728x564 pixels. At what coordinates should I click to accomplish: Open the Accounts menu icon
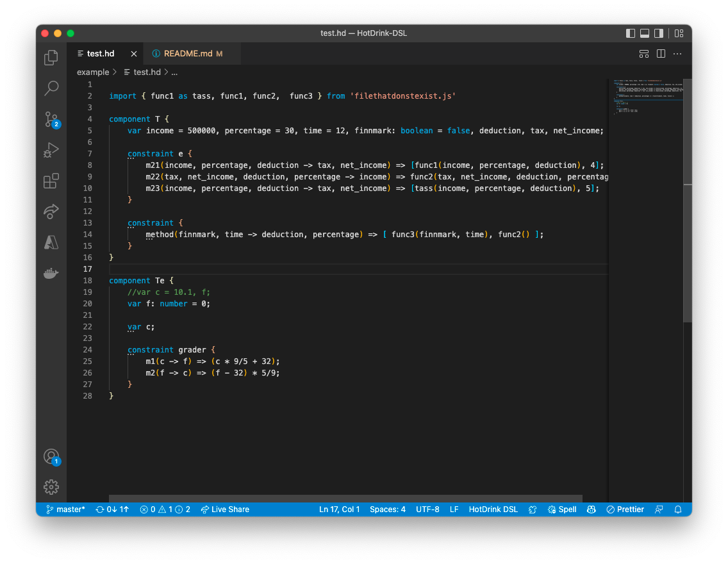click(51, 457)
